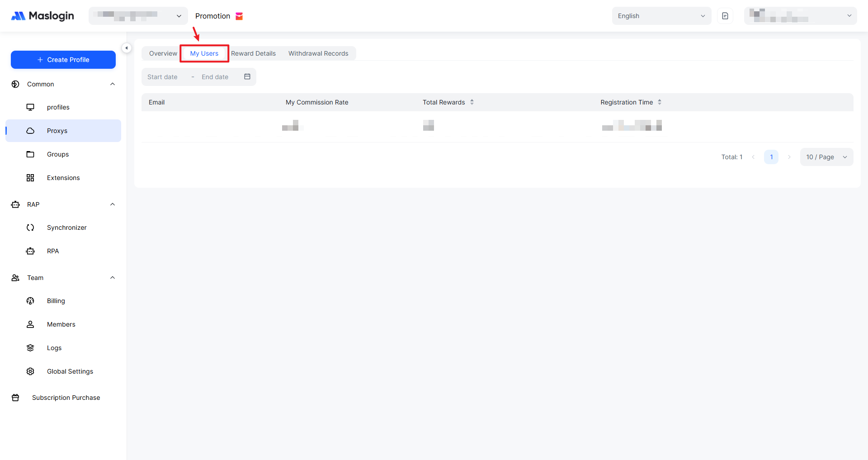Open the Extensions grid icon
This screenshot has height=460, width=868.
(x=30, y=178)
